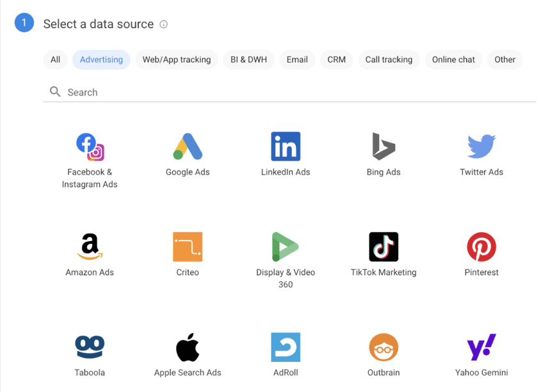Select the Twitter Ads bird icon

click(481, 146)
